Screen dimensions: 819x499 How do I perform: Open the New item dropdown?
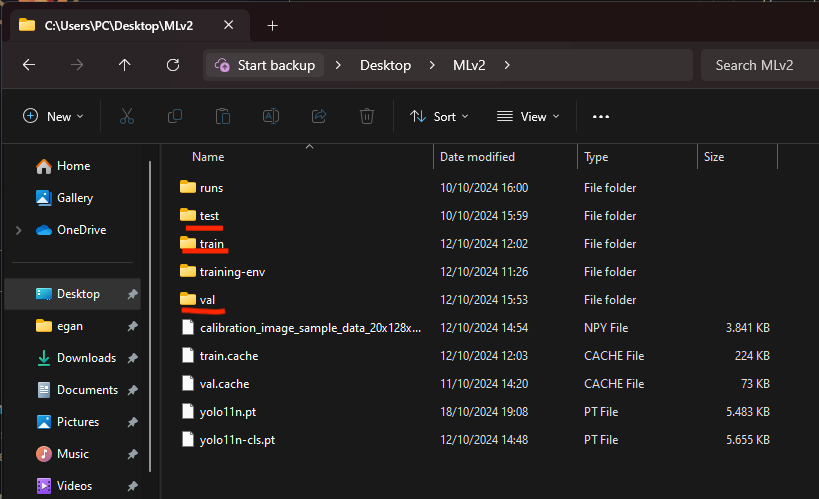coord(53,117)
